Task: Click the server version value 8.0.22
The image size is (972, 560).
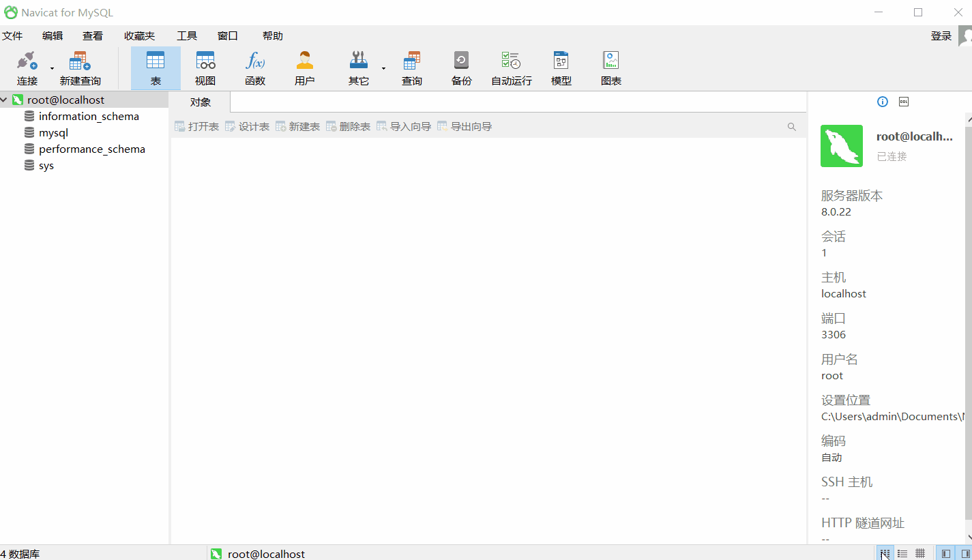Action: [836, 211]
